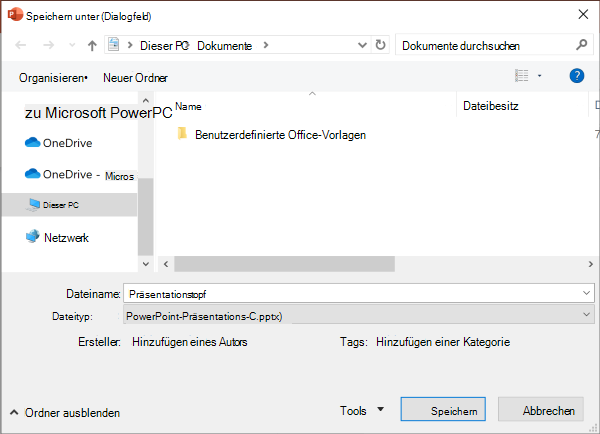Open the recent locations dropdown arrow
The image size is (600, 434).
tap(72, 46)
